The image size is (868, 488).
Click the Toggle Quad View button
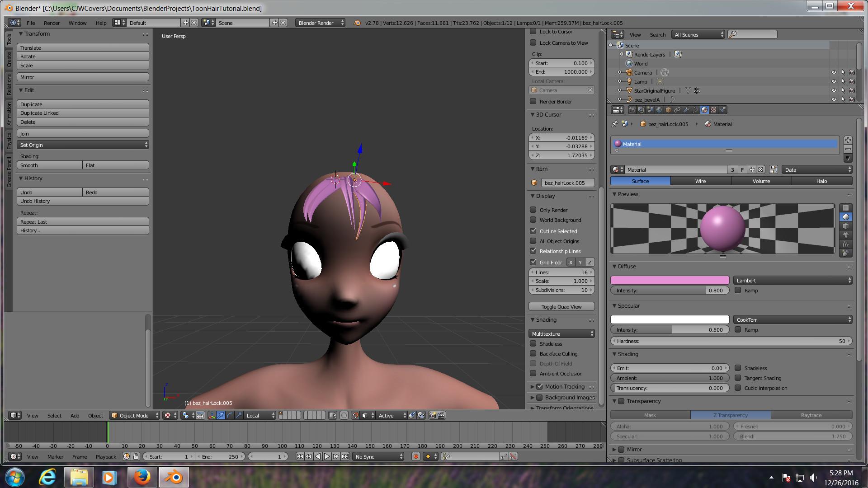(x=561, y=306)
